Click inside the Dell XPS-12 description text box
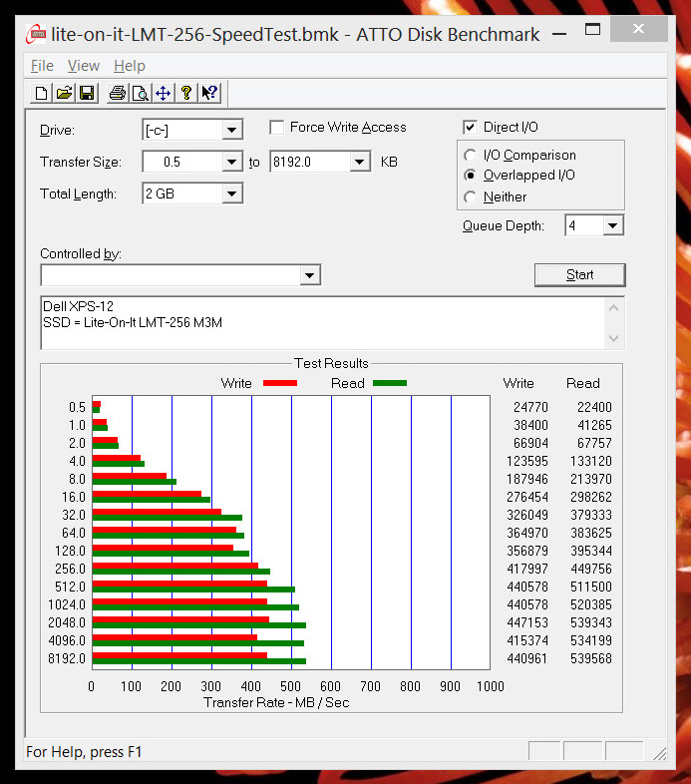 (x=322, y=323)
